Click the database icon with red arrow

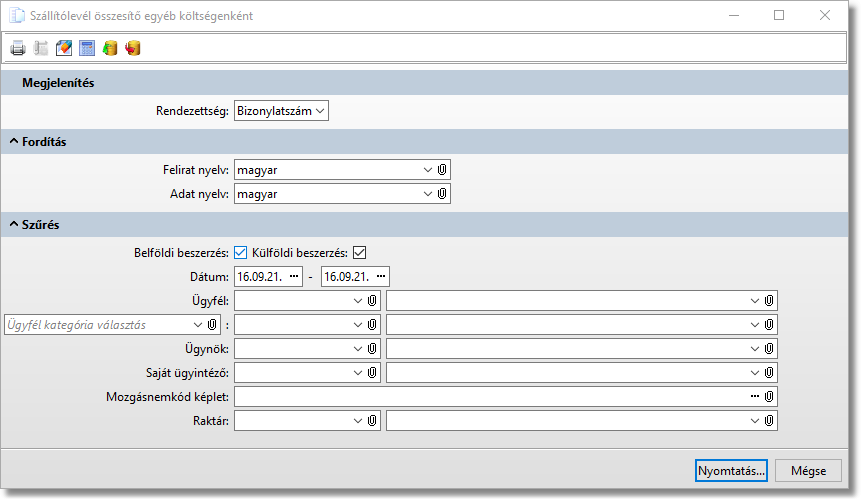tap(133, 48)
